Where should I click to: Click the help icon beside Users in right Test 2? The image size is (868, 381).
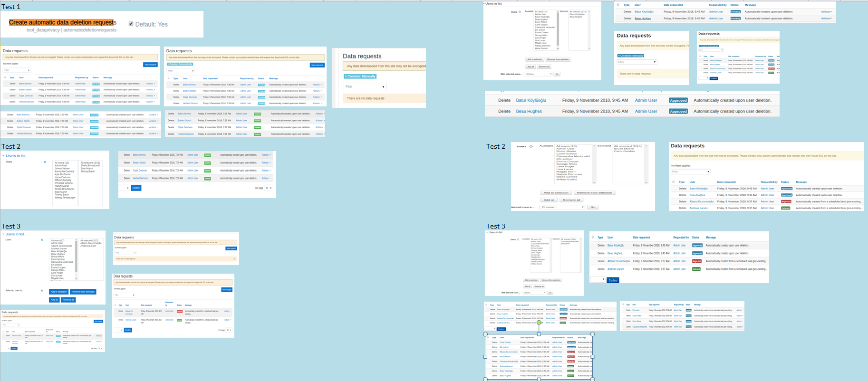tap(531, 146)
